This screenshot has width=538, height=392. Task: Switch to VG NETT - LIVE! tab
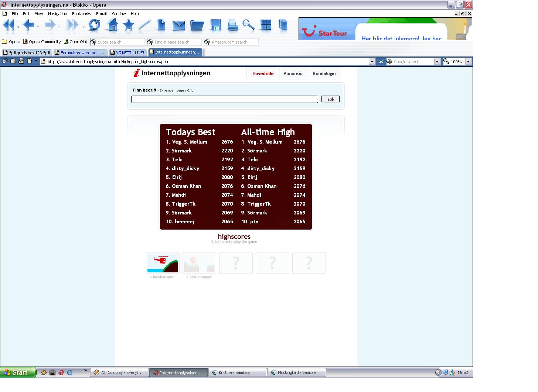(128, 53)
